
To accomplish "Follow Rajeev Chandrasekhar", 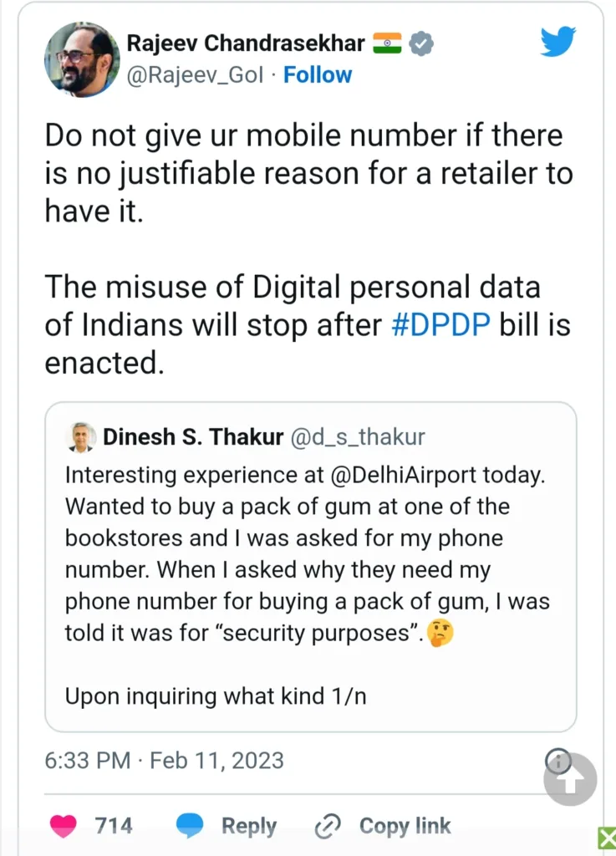I will click(318, 75).
